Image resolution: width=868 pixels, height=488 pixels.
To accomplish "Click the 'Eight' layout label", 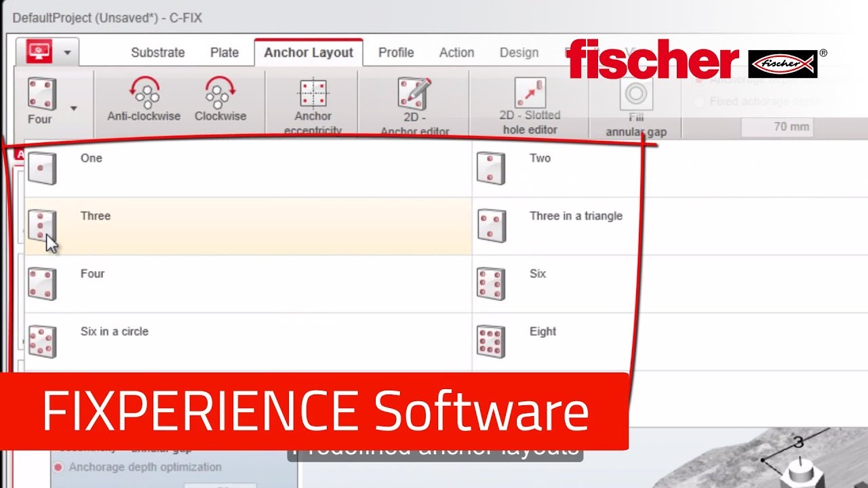I will tap(542, 331).
